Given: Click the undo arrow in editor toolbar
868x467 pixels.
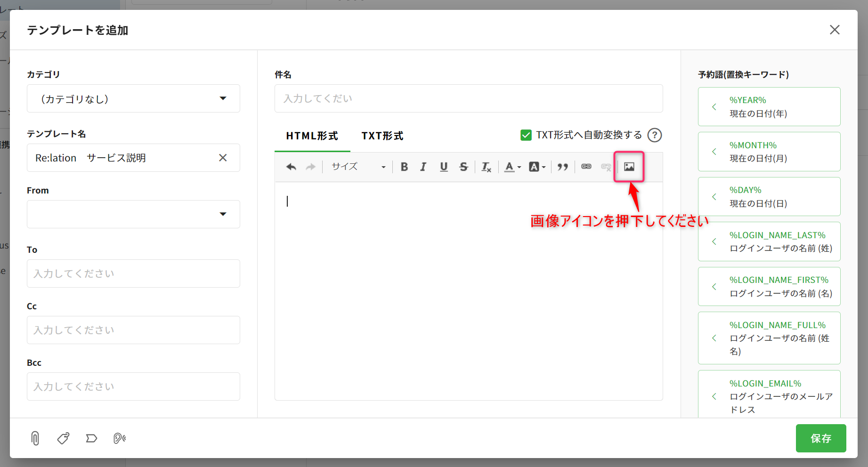Looking at the screenshot, I should click(x=291, y=167).
